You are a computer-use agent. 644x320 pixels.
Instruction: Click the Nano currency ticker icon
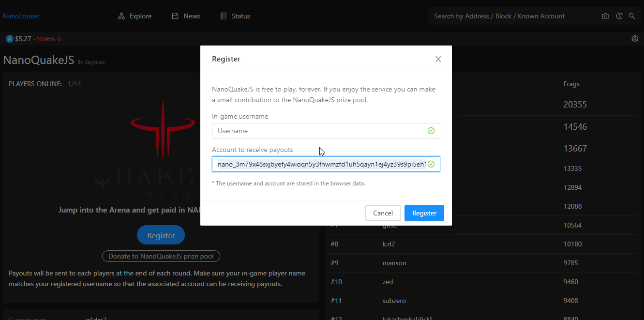pyautogui.click(x=9, y=39)
